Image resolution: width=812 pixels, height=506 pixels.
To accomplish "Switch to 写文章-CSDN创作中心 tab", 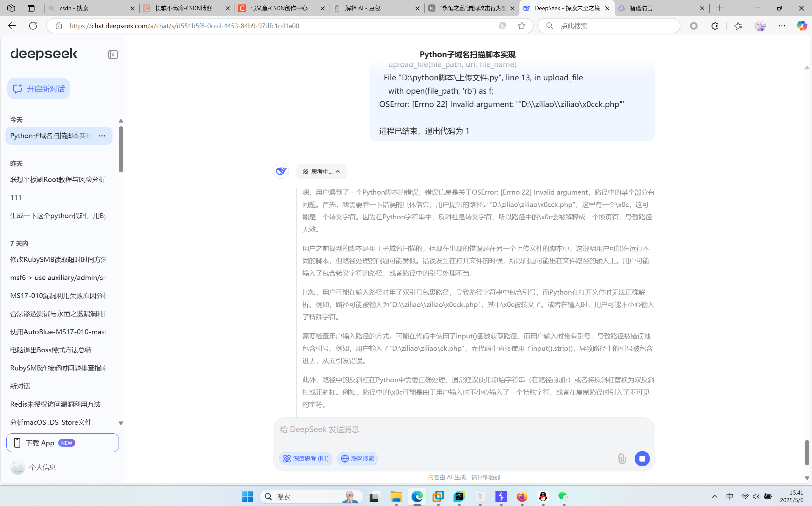I will click(279, 8).
